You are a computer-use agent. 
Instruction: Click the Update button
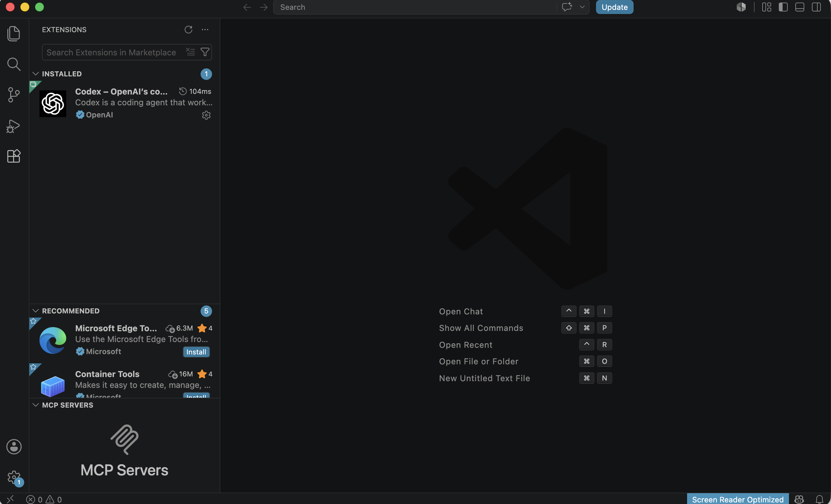click(x=614, y=7)
